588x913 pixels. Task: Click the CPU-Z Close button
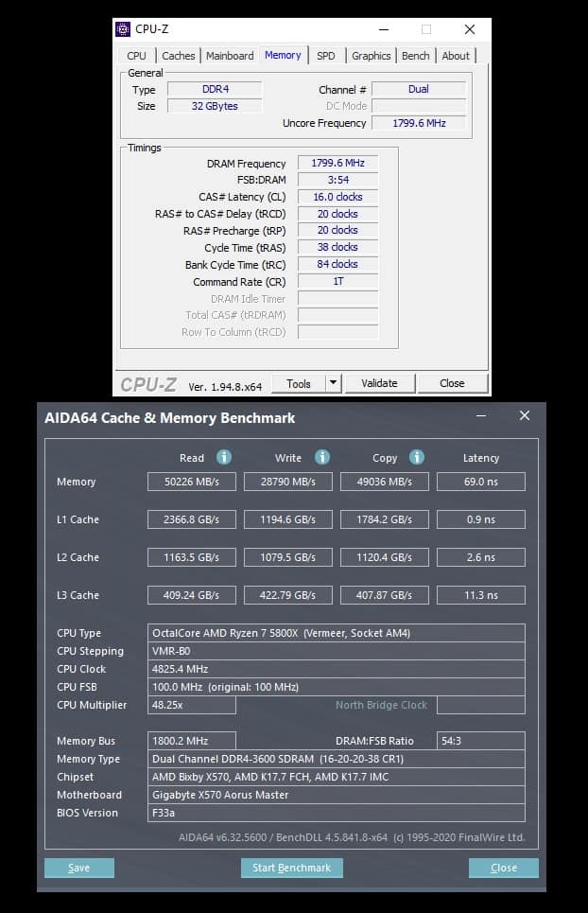pyautogui.click(x=453, y=383)
